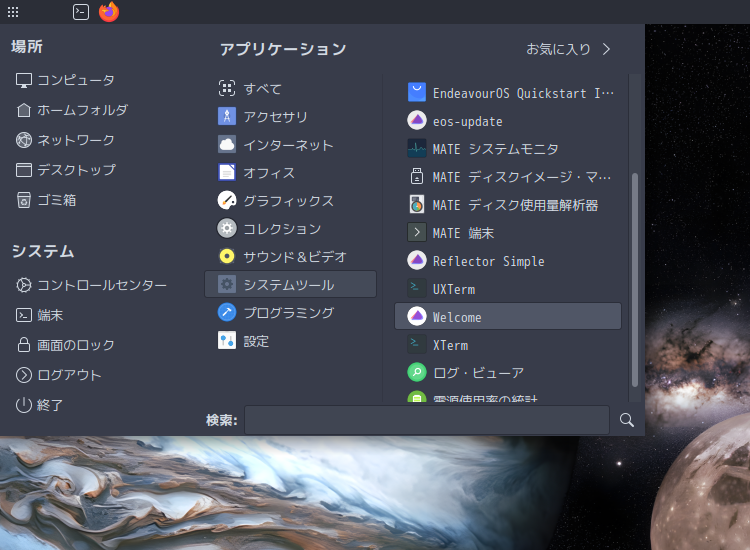Open Control Center icon under System
The width and height of the screenshot is (750, 550).
[24, 285]
